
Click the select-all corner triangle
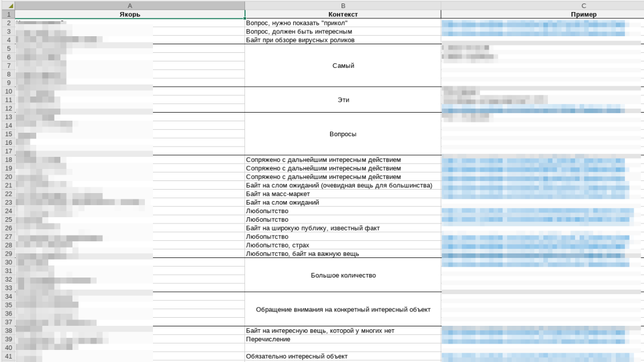coord(8,6)
